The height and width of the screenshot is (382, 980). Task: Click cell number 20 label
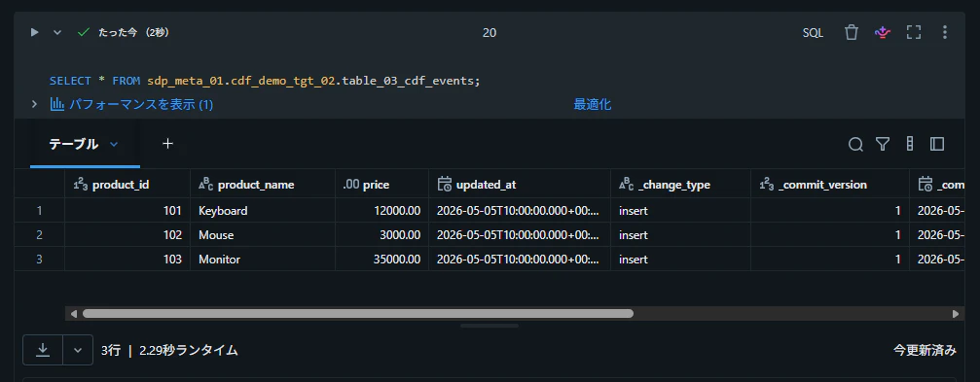pos(490,33)
